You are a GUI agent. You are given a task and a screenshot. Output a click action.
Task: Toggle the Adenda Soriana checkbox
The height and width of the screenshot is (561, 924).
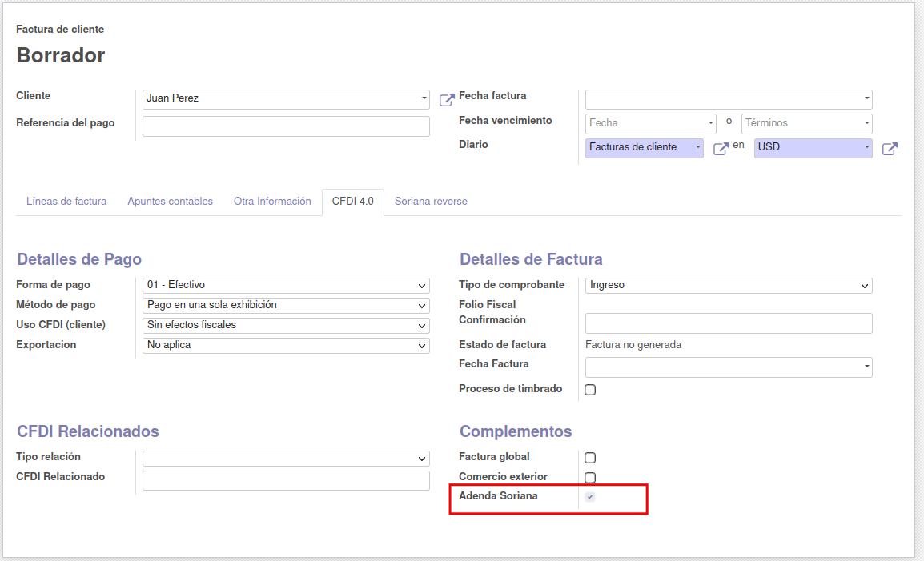[590, 497]
